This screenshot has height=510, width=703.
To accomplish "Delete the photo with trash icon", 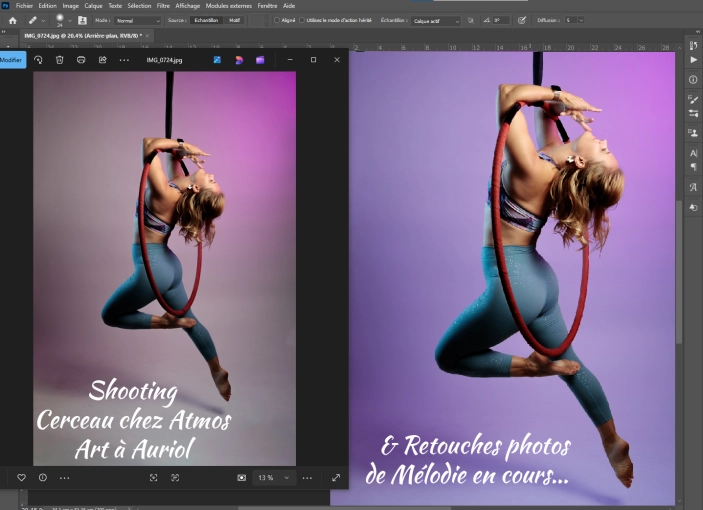I will pos(60,60).
